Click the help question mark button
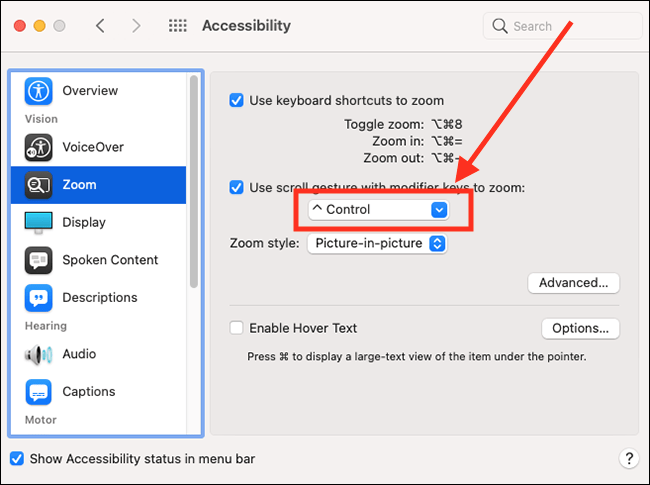This screenshot has width=650, height=485. [x=628, y=459]
